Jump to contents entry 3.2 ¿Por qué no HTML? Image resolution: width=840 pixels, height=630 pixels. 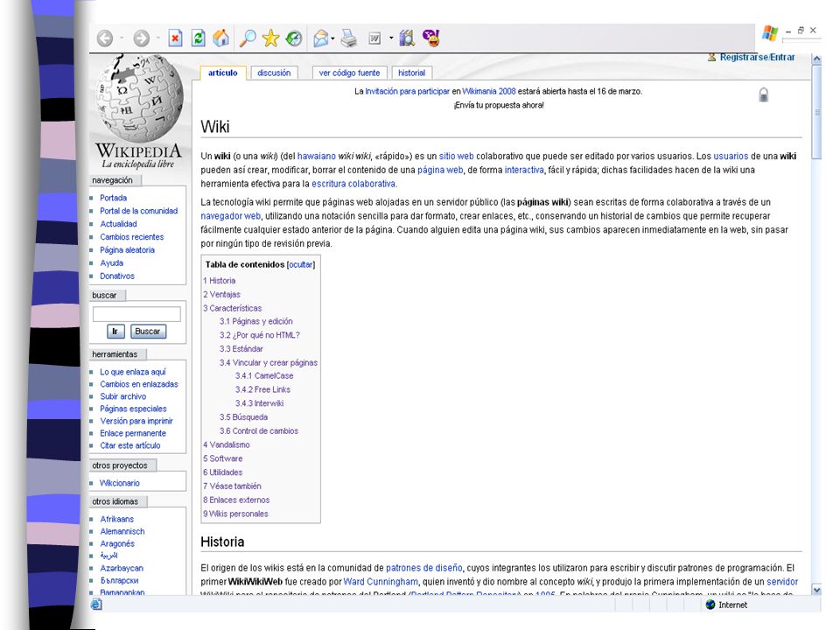coord(259,335)
